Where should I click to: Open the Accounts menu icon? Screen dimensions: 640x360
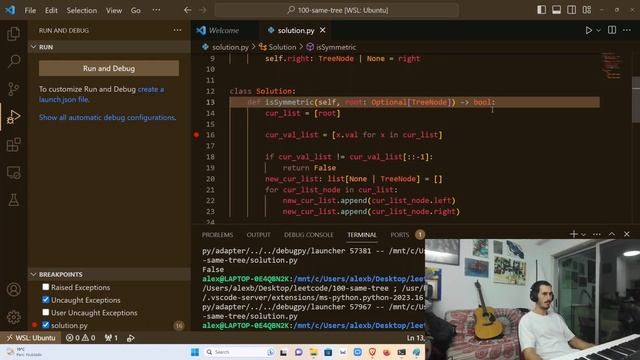(13, 289)
